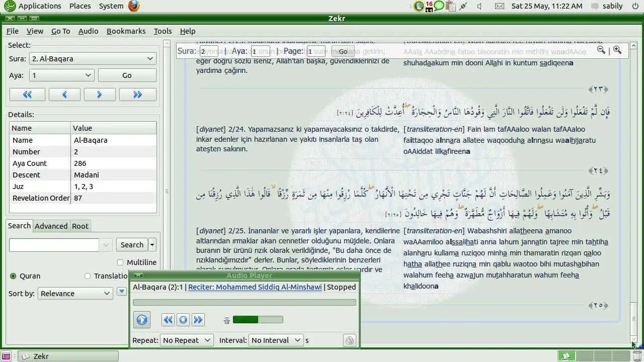Open the Sort by Relevance dropdown
Image resolution: width=644 pixels, height=362 pixels.
75,294
